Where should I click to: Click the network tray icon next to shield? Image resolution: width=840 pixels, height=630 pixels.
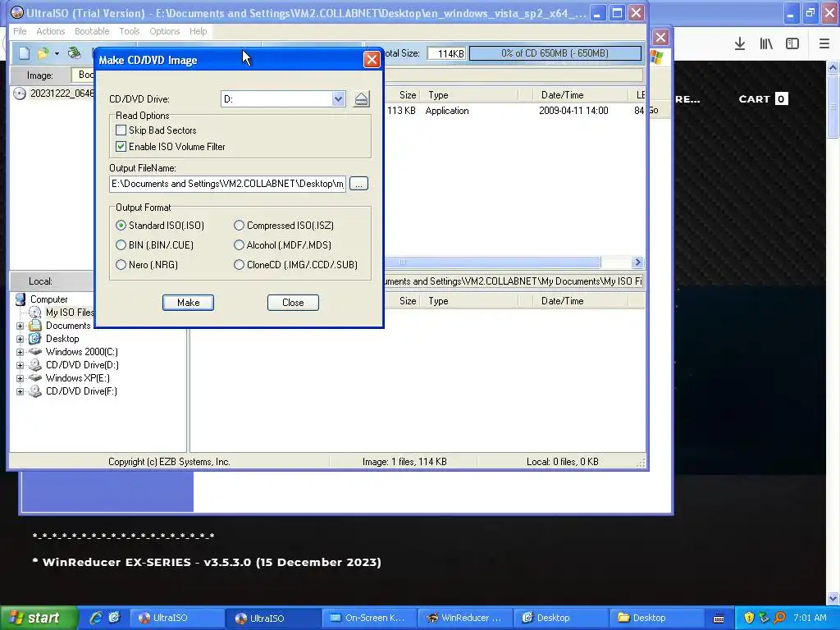pos(765,618)
